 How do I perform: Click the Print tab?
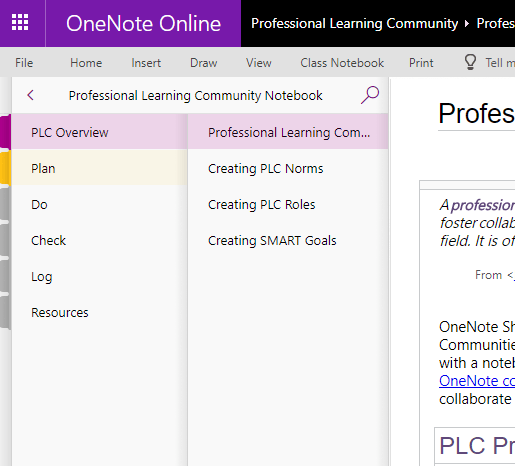pos(421,63)
